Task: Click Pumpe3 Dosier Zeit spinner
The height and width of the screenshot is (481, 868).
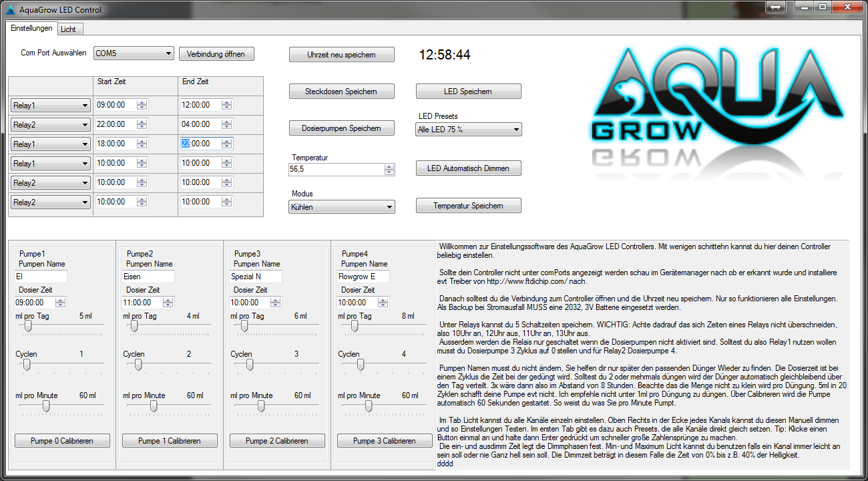Action: 276,303
